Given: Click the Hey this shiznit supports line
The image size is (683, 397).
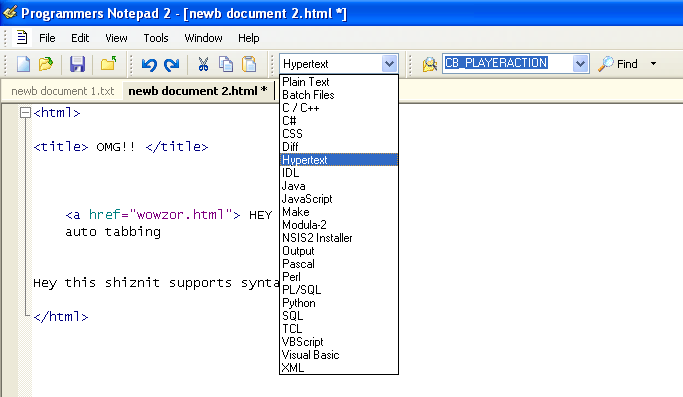Looking at the screenshot, I should pyautogui.click(x=156, y=283).
